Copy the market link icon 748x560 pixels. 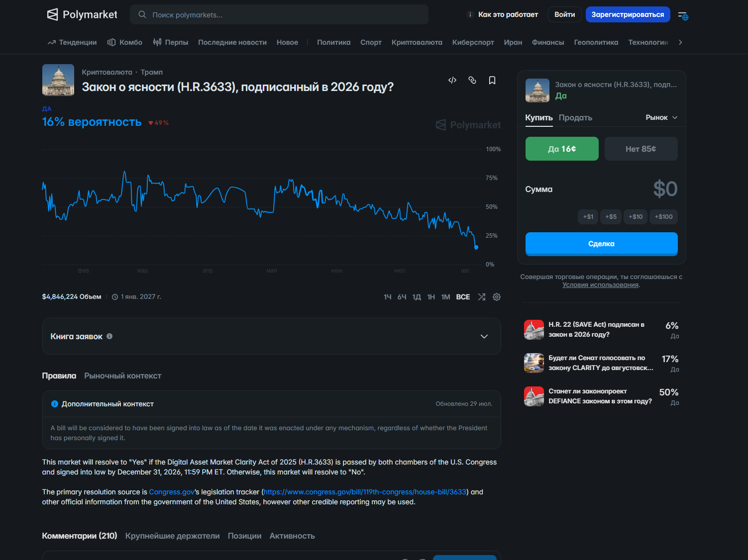point(472,80)
